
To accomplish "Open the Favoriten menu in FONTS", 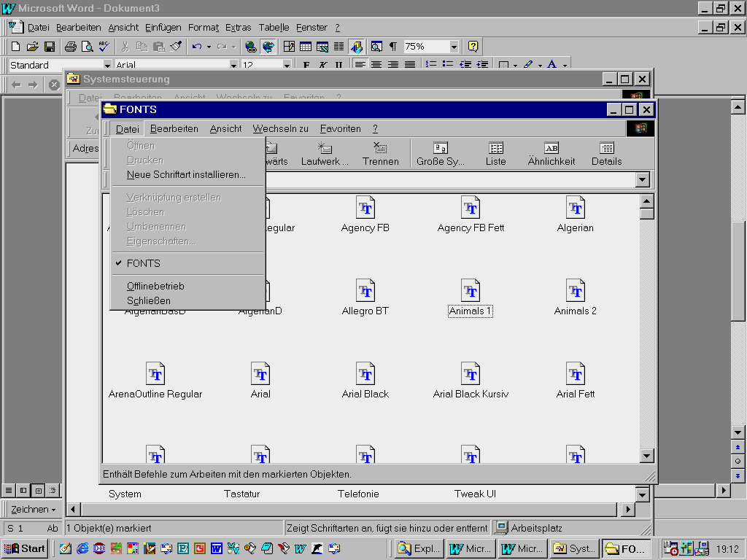I will (x=340, y=128).
